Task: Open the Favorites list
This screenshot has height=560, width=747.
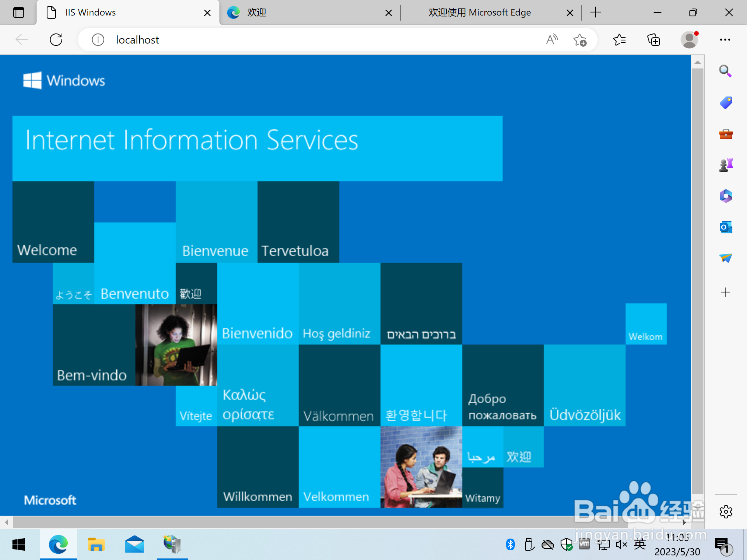Action: pyautogui.click(x=619, y=40)
